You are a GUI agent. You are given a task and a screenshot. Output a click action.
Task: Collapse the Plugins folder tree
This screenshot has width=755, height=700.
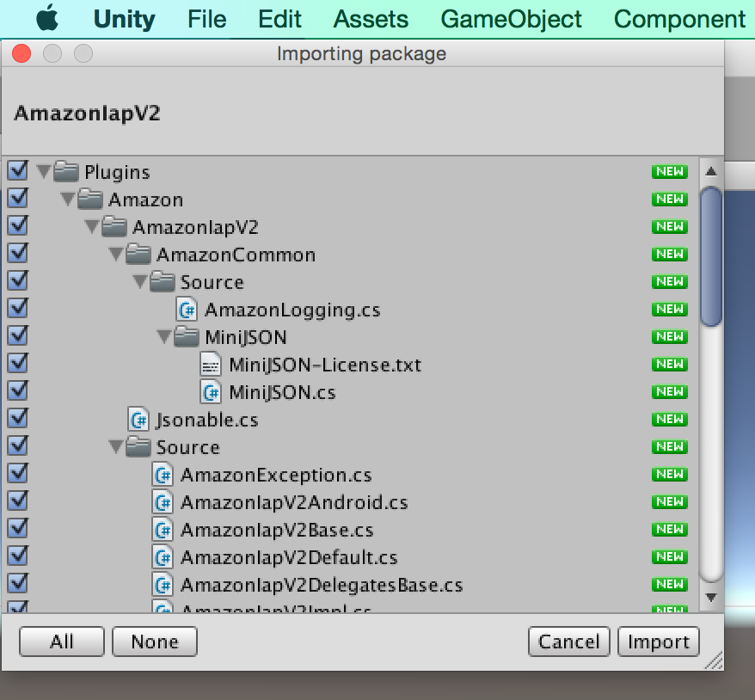point(44,171)
